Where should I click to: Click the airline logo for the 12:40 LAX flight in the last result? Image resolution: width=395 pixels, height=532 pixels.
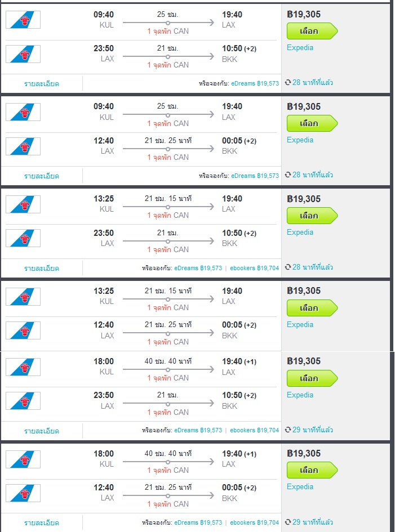(23, 493)
